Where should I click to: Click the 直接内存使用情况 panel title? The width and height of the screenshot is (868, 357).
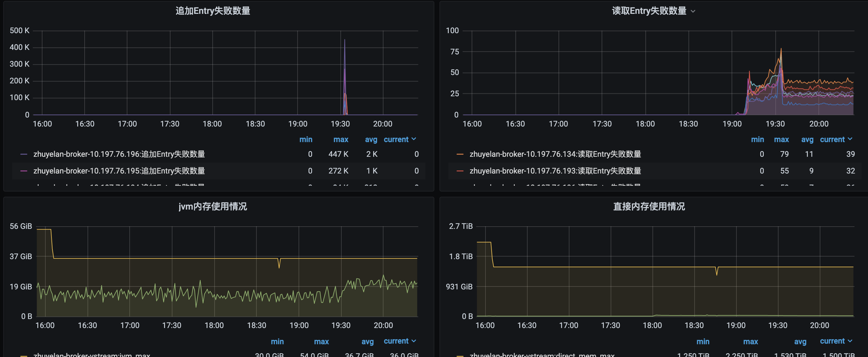(x=649, y=206)
